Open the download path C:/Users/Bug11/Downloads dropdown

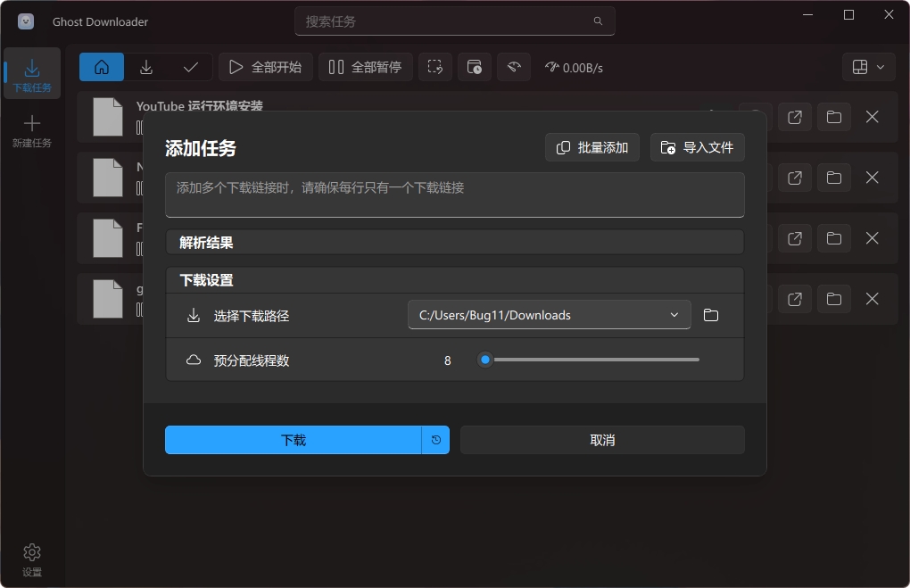(x=549, y=315)
